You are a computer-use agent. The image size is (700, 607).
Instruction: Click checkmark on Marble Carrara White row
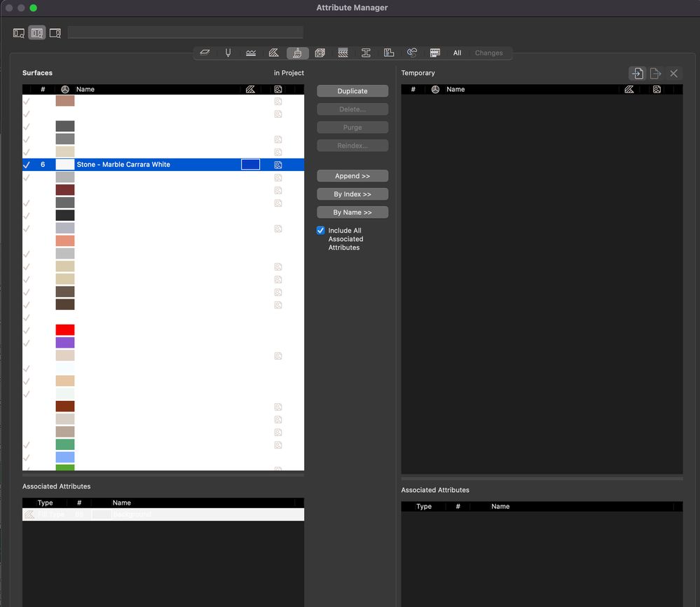(27, 165)
